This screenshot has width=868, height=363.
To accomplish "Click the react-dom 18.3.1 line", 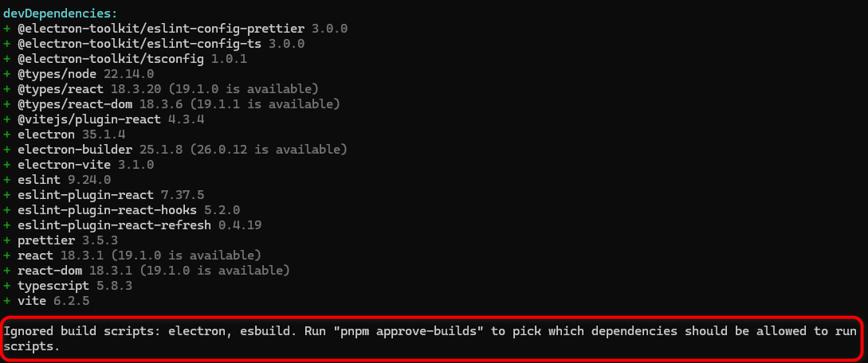I will point(147,270).
